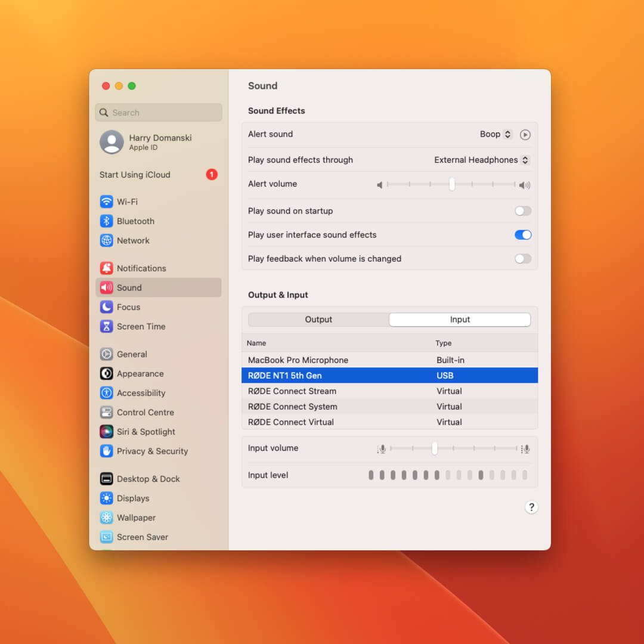Select the Focus moon icon
The width and height of the screenshot is (644, 644).
click(x=106, y=307)
